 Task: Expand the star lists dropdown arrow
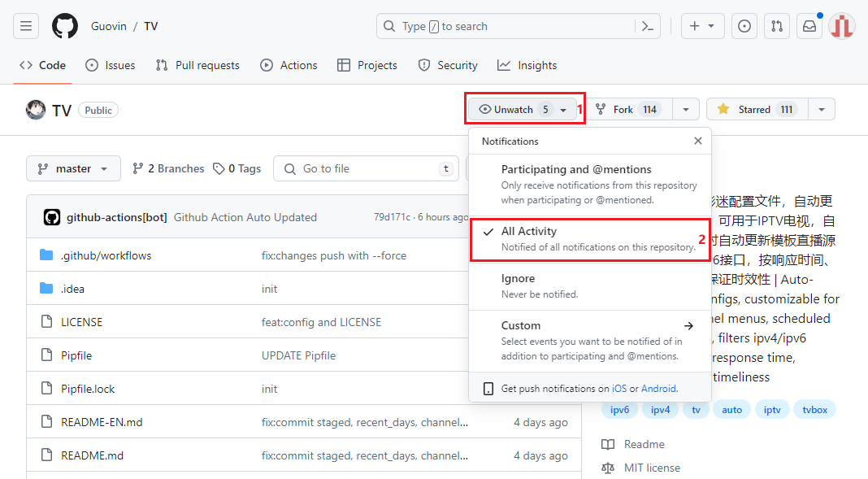822,109
